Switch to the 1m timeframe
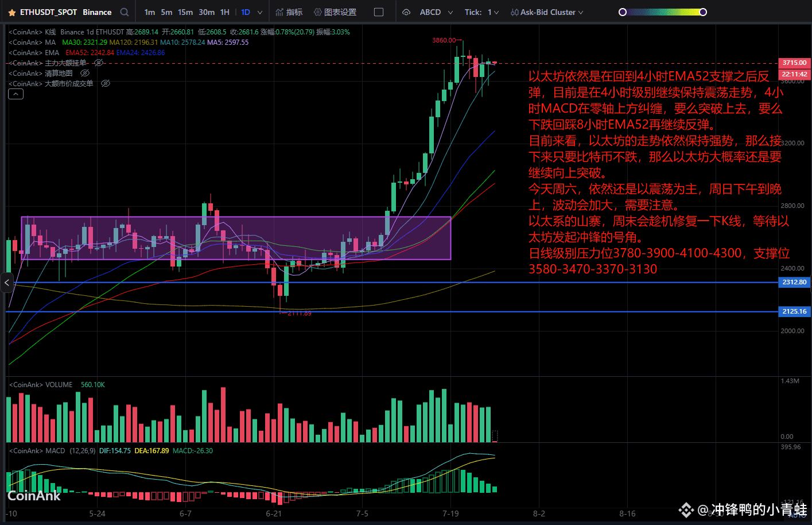 pyautogui.click(x=150, y=12)
